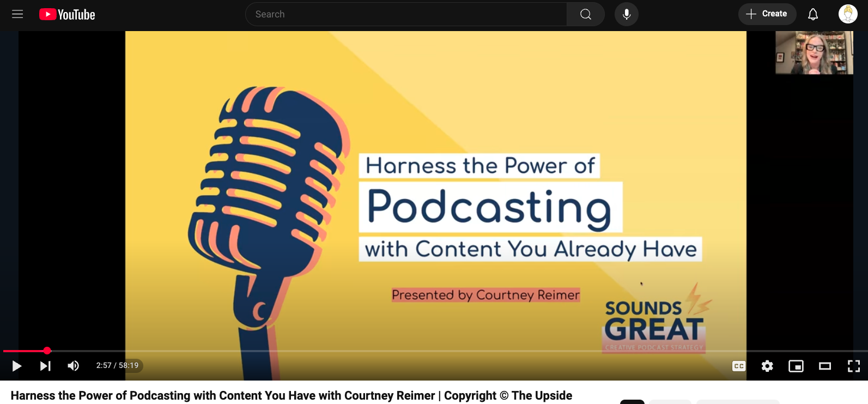868x404 pixels.
Task: Skip to next video
Action: [x=45, y=366]
